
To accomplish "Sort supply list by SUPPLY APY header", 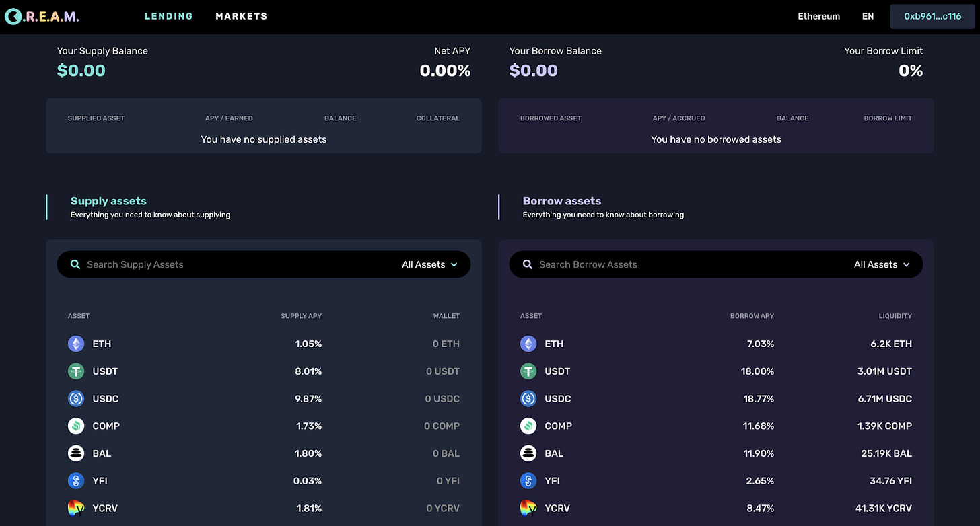I will (301, 316).
